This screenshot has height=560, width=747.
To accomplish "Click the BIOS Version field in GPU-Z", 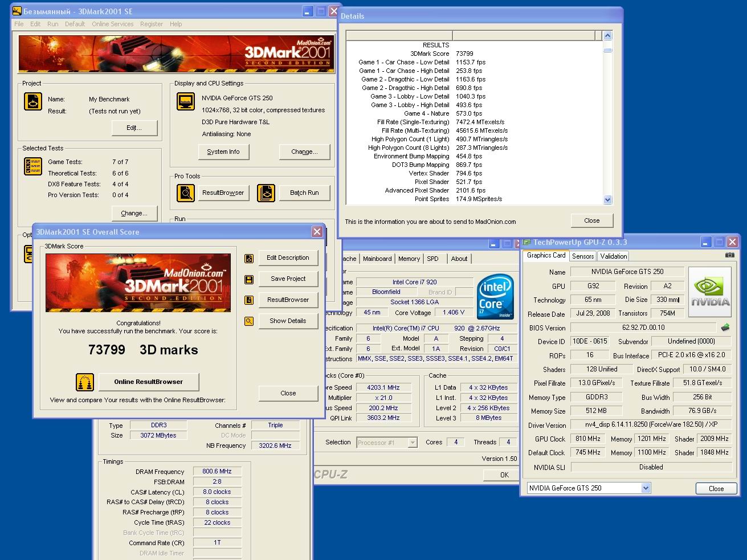I will tap(643, 328).
